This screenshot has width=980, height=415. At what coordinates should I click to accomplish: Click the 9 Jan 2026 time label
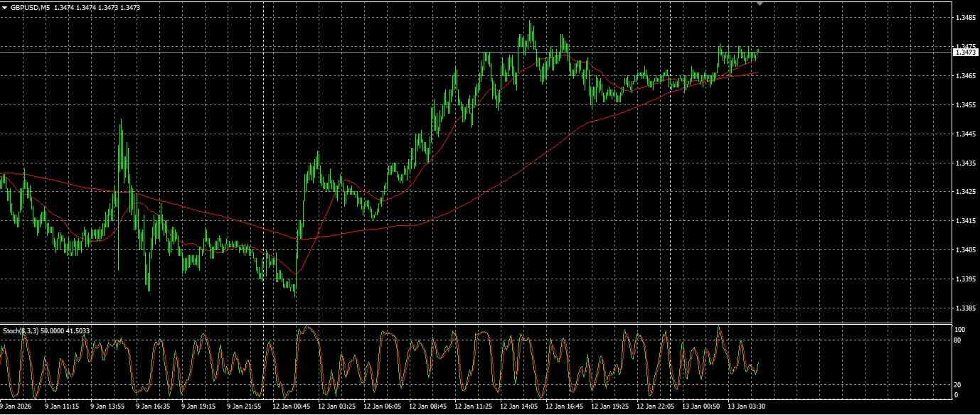(15, 406)
